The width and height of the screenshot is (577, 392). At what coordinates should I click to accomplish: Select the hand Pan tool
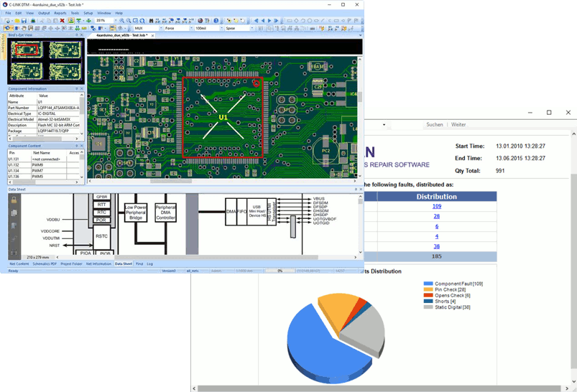[x=24, y=28]
